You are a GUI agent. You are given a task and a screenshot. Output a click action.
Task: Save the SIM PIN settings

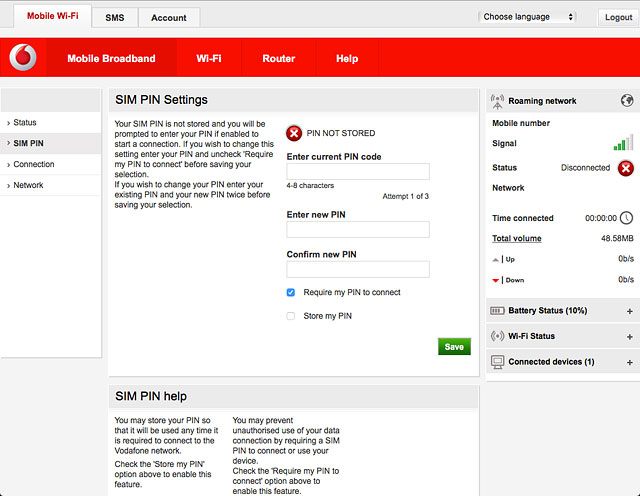click(454, 347)
